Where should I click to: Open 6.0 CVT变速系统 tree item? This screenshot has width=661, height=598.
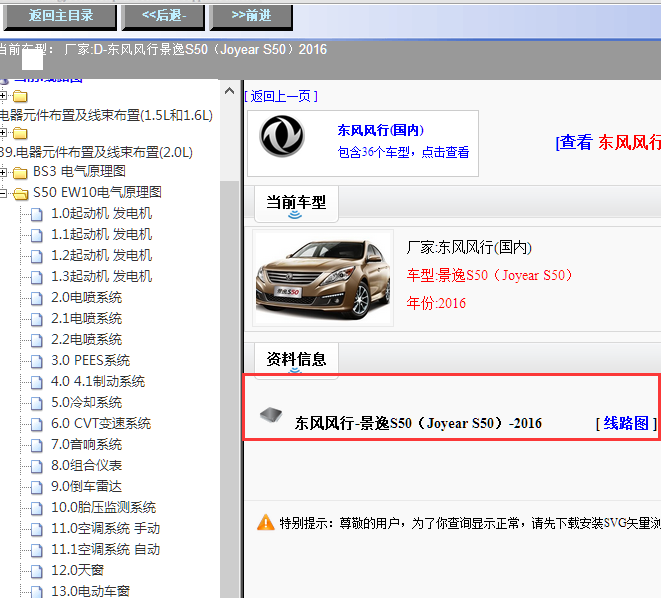coord(101,424)
